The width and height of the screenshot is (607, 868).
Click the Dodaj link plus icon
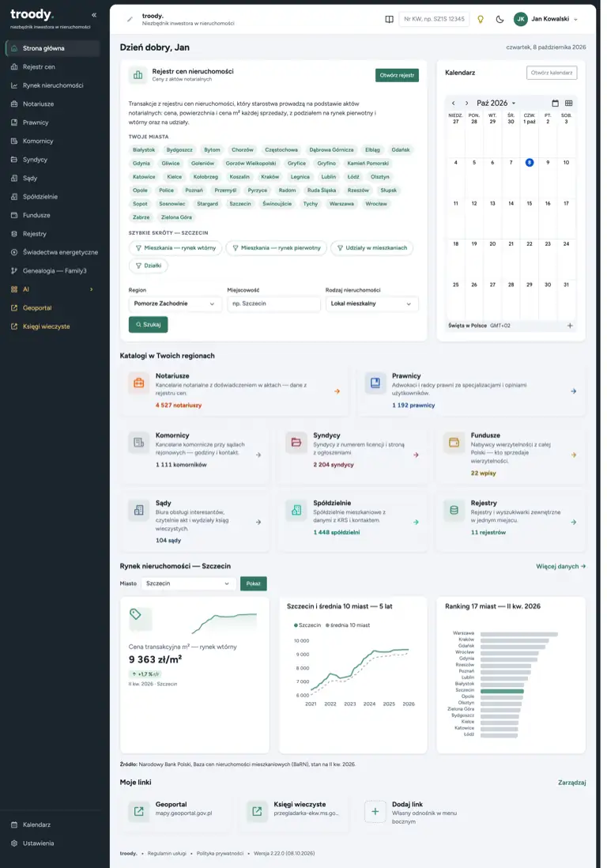[x=375, y=812]
